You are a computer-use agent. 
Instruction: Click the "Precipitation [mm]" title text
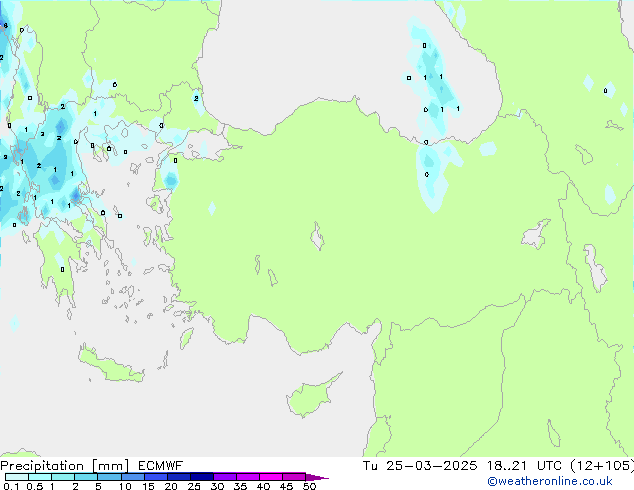coord(64,466)
